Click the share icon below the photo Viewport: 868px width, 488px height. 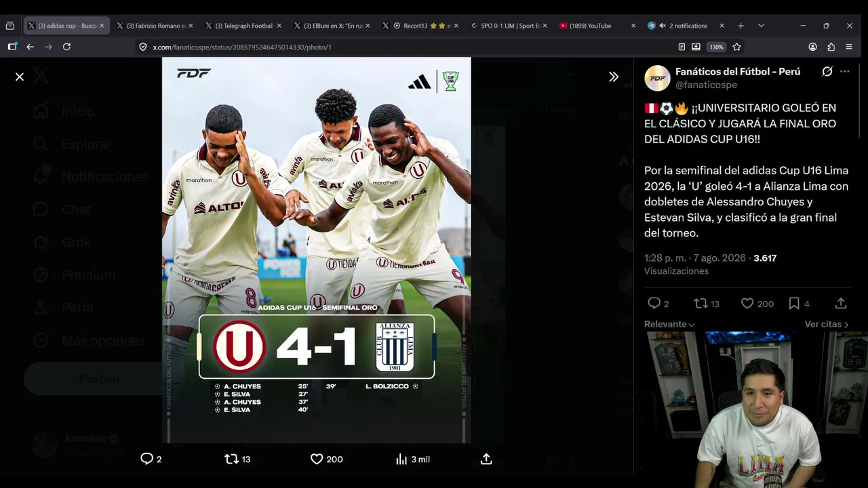[486, 459]
